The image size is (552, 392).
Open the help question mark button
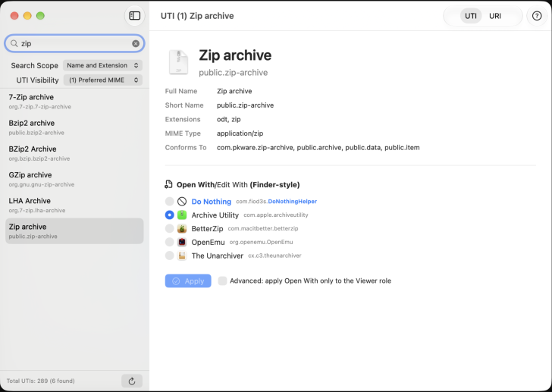(x=537, y=16)
